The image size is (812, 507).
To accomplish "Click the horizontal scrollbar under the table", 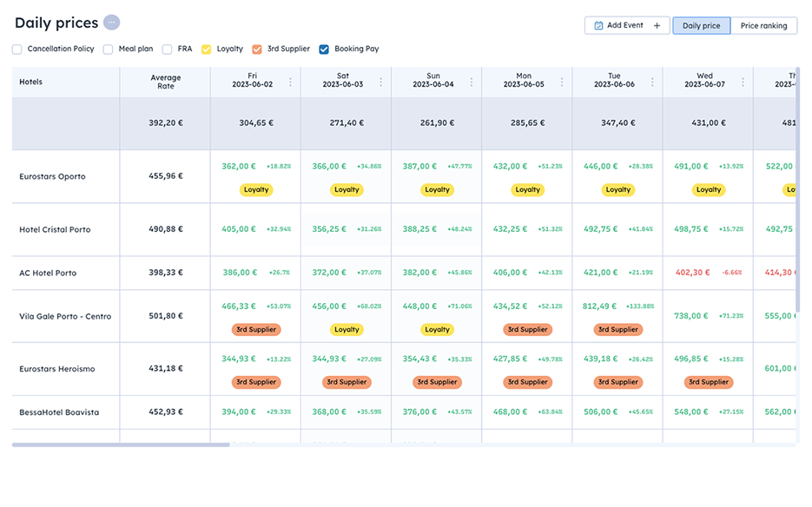I will point(122,444).
